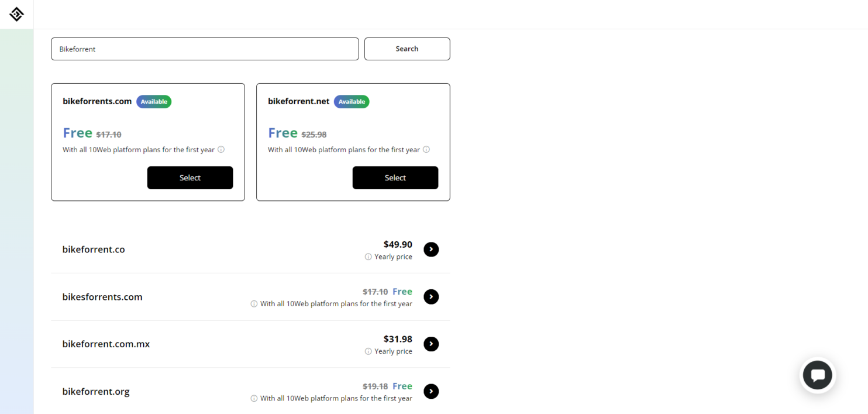This screenshot has height=414, width=868.
Task: Open the chat support bubble
Action: pos(817,375)
